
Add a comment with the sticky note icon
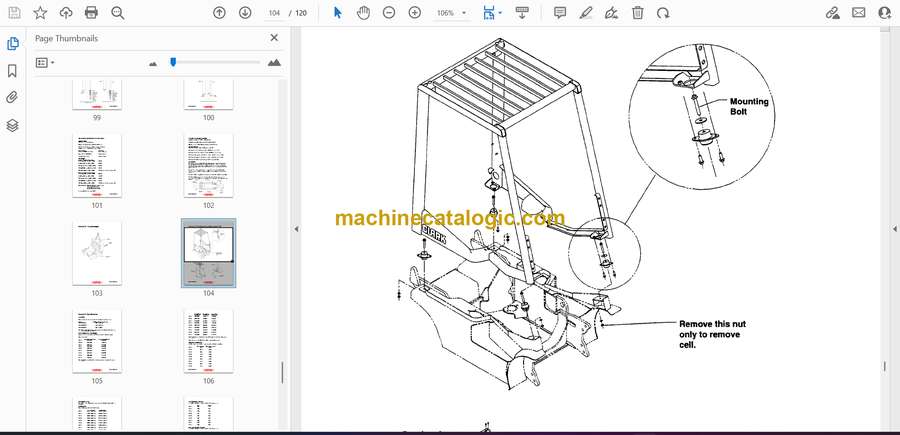tap(560, 13)
